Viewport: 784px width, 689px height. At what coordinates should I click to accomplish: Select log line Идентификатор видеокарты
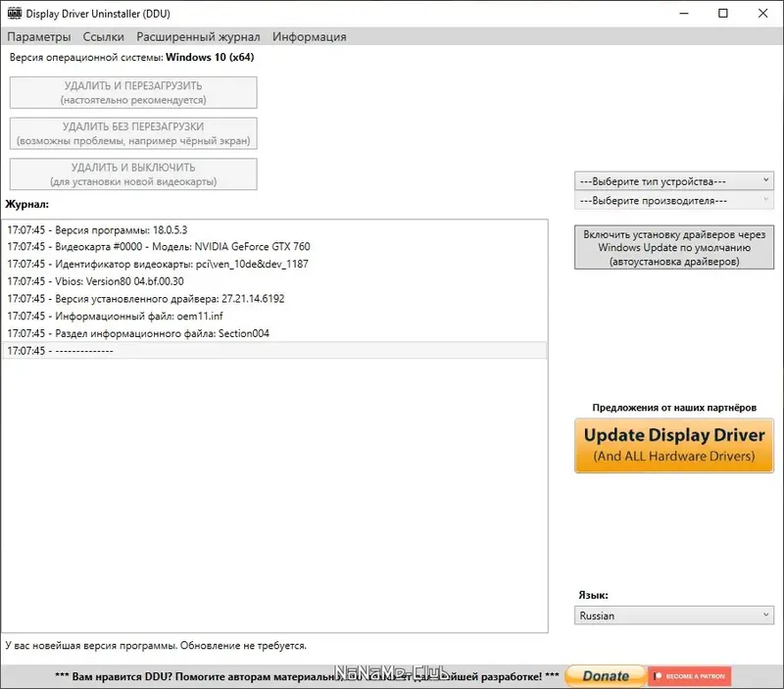pos(274,264)
